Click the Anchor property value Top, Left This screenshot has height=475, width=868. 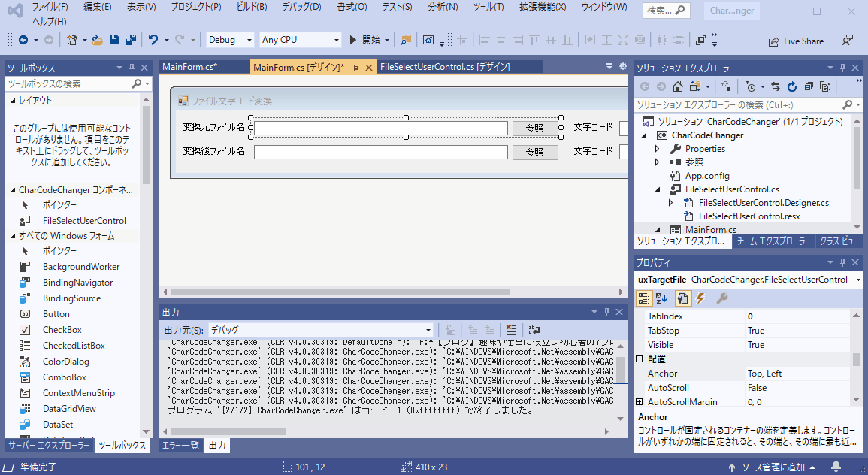(x=797, y=374)
